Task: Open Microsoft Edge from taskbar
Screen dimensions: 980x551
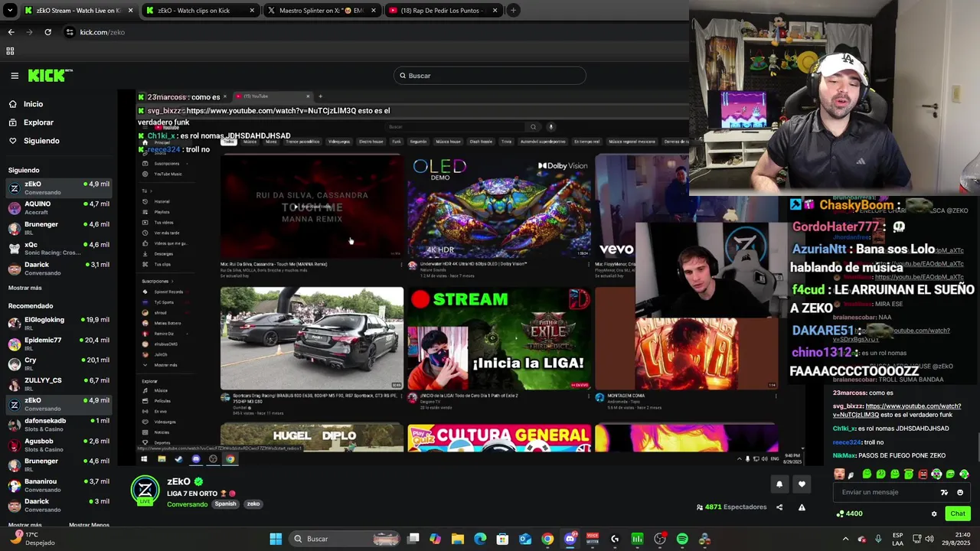Action: click(x=480, y=539)
